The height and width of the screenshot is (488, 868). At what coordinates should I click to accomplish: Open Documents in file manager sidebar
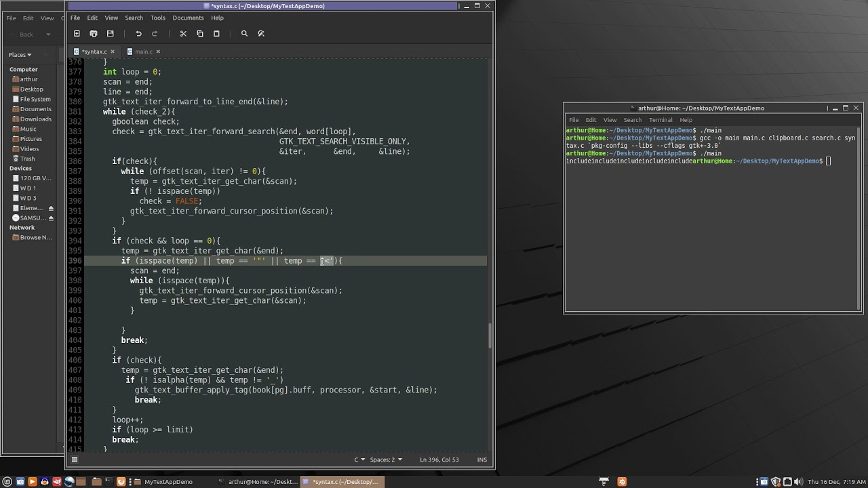(31, 109)
